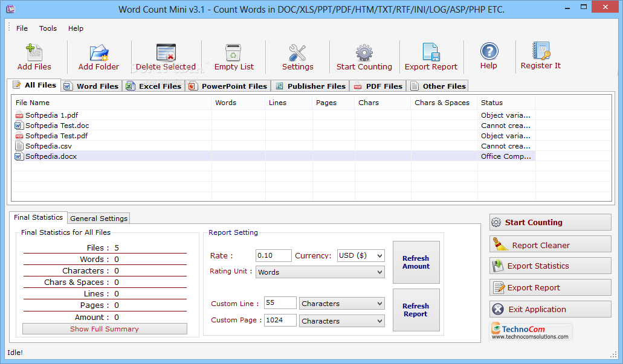Switch to the Publisher Files tab

click(x=311, y=86)
